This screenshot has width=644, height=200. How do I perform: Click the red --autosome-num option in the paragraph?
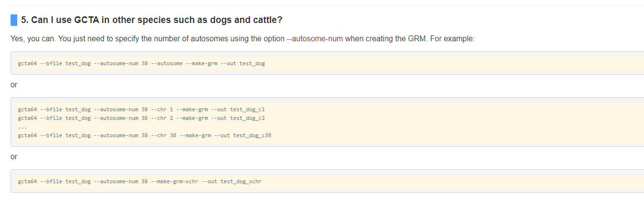point(314,39)
